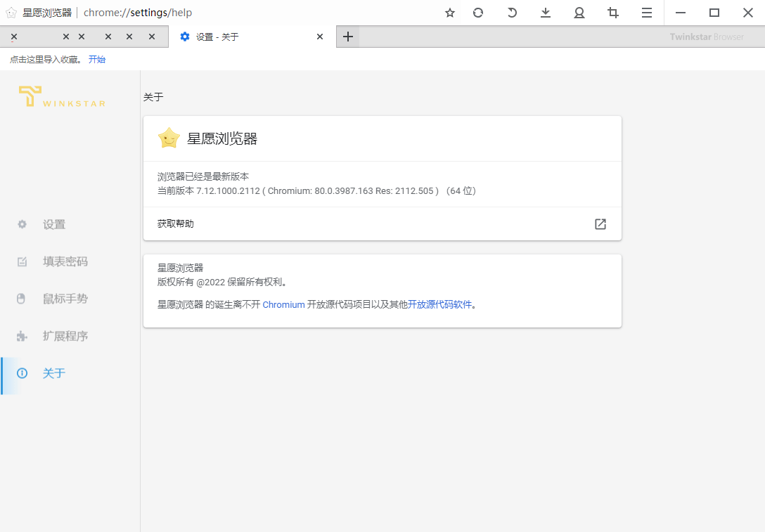Switch to the 设置 - 关于 tab

pyautogui.click(x=239, y=37)
